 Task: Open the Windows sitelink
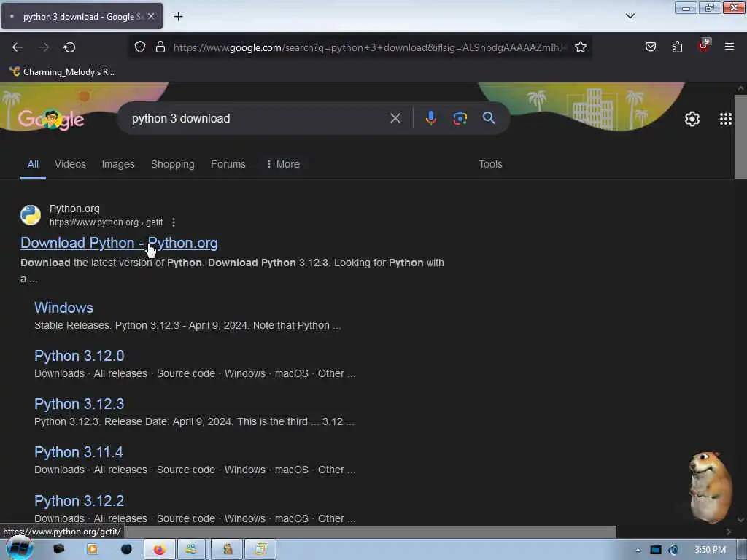click(64, 308)
